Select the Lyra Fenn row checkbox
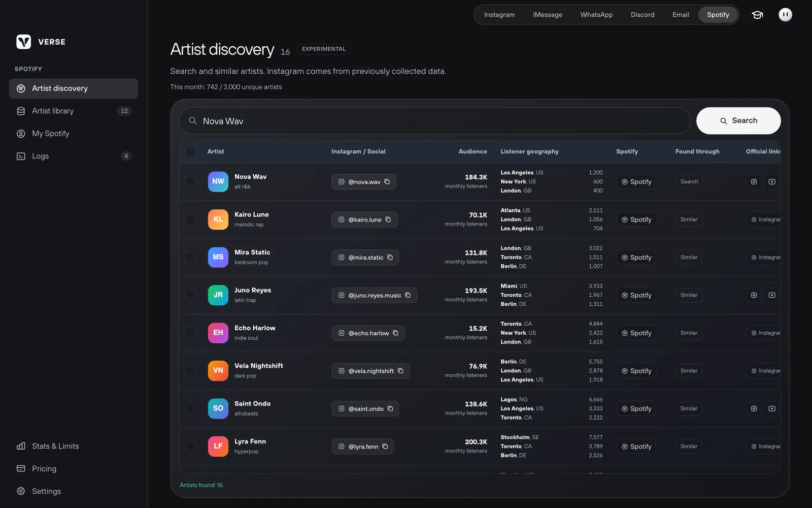 click(190, 447)
